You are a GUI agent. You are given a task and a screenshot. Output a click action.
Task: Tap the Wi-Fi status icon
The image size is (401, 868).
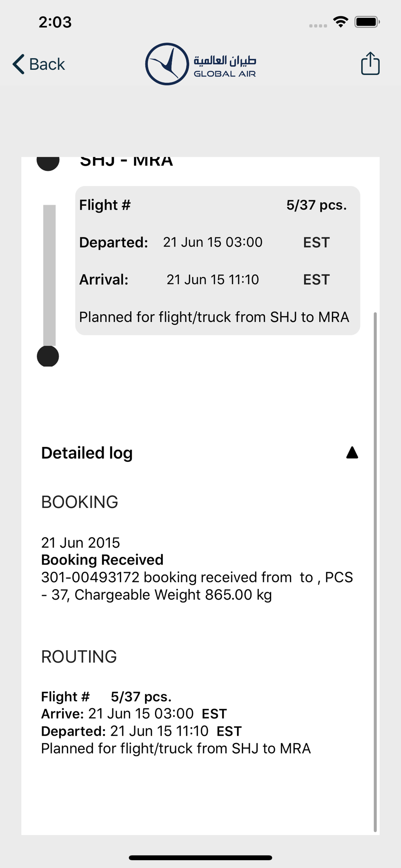pos(341,22)
